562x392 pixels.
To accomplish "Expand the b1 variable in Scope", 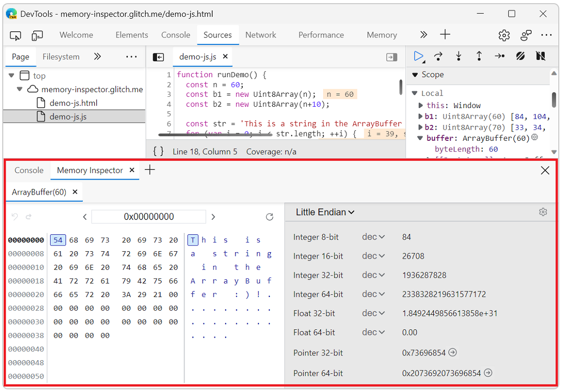I will (x=421, y=116).
